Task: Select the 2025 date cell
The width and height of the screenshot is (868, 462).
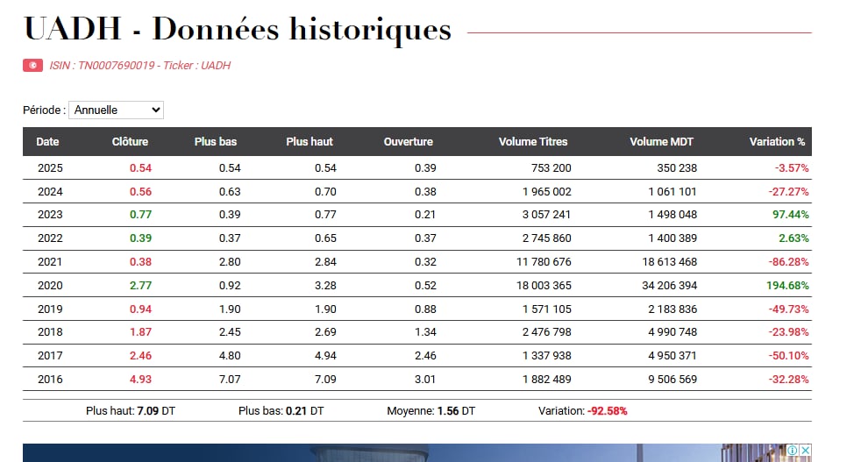Action: (50, 168)
